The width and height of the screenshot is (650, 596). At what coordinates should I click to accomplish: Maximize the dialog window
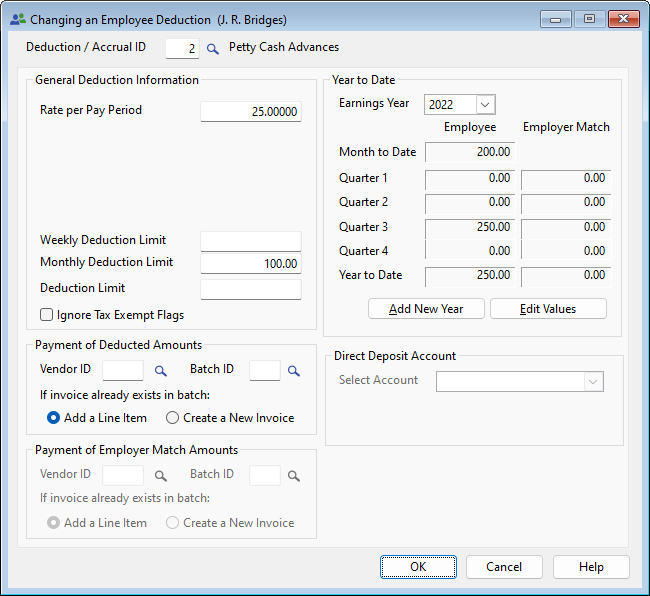[x=589, y=19]
